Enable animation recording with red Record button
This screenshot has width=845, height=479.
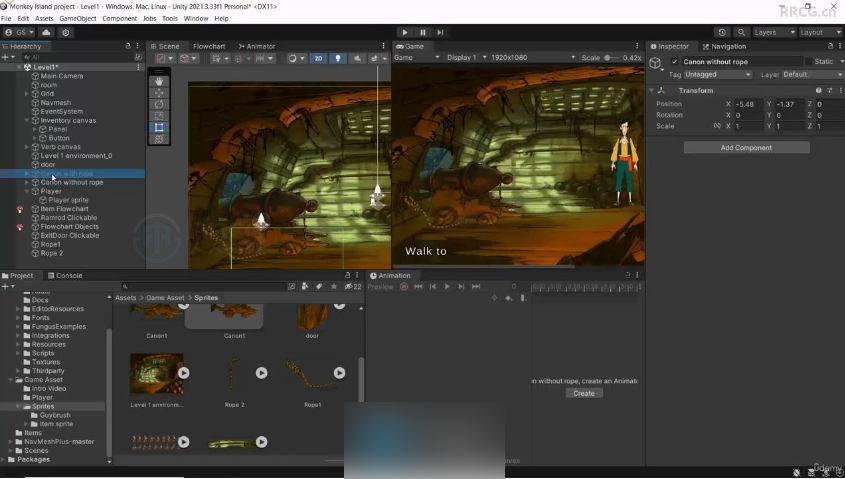pyautogui.click(x=404, y=287)
